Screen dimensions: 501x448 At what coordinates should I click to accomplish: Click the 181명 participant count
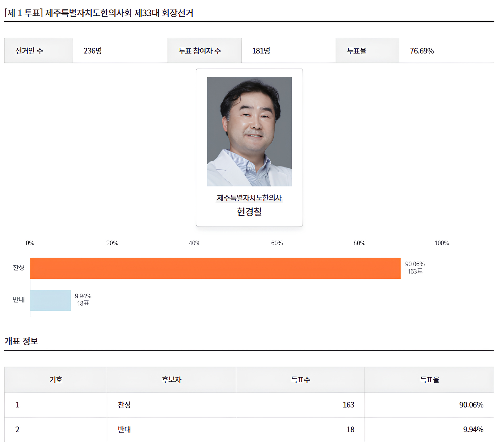coord(259,50)
